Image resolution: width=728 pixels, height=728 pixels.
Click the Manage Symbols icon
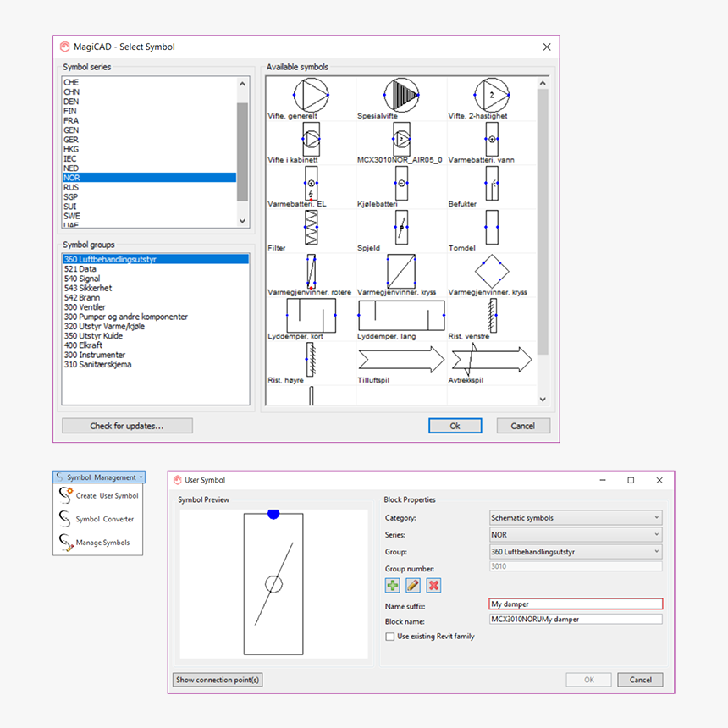click(x=66, y=543)
